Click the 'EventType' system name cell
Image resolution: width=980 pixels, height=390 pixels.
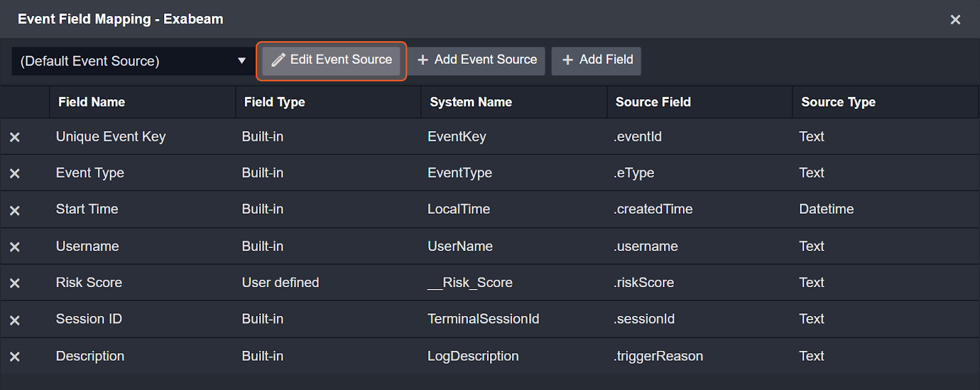pos(460,173)
